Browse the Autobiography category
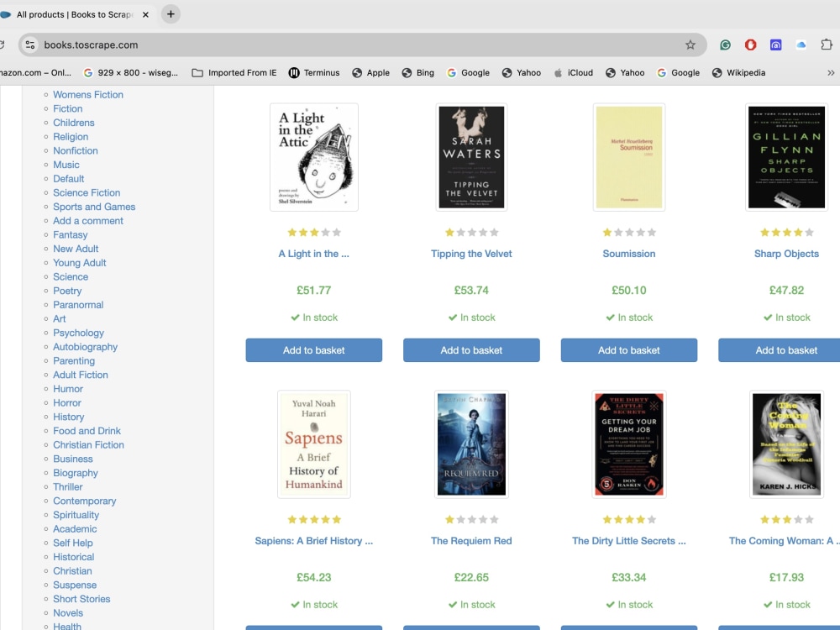Viewport: 840px width, 630px height. click(x=85, y=347)
